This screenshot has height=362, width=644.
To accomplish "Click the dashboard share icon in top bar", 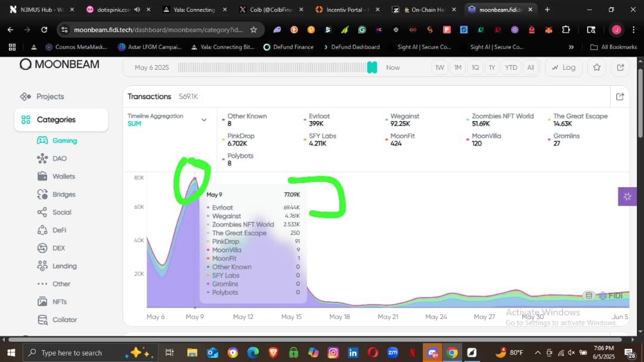I will point(621,67).
